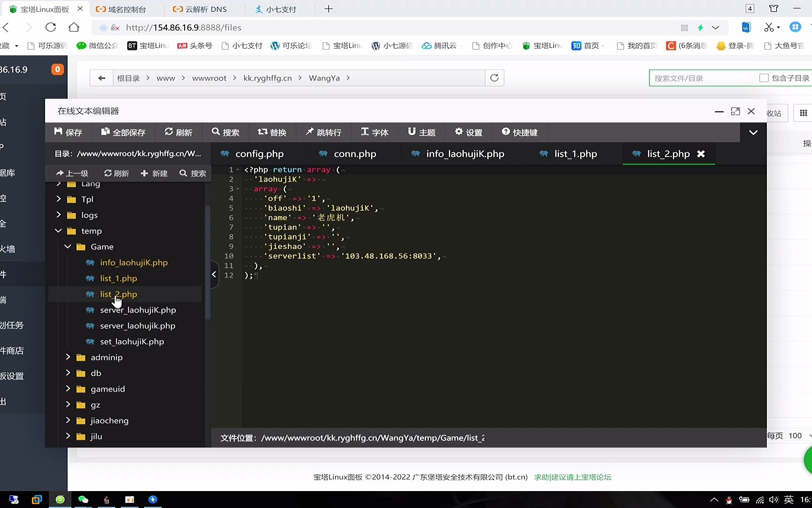Close the list_2.php tab
The width and height of the screenshot is (812, 508).
(x=701, y=154)
